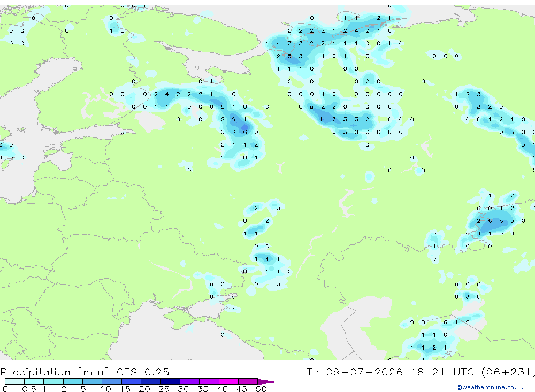The width and height of the screenshot is (535, 392).
Task: Select the 10 to 15 legend swatch
Action: coord(112,381)
